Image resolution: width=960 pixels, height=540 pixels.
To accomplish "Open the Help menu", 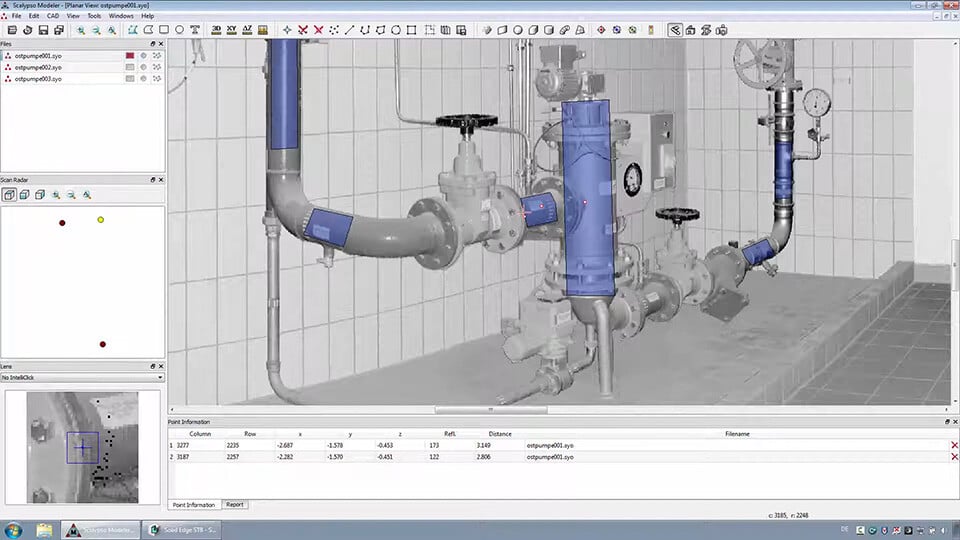I will click(148, 16).
